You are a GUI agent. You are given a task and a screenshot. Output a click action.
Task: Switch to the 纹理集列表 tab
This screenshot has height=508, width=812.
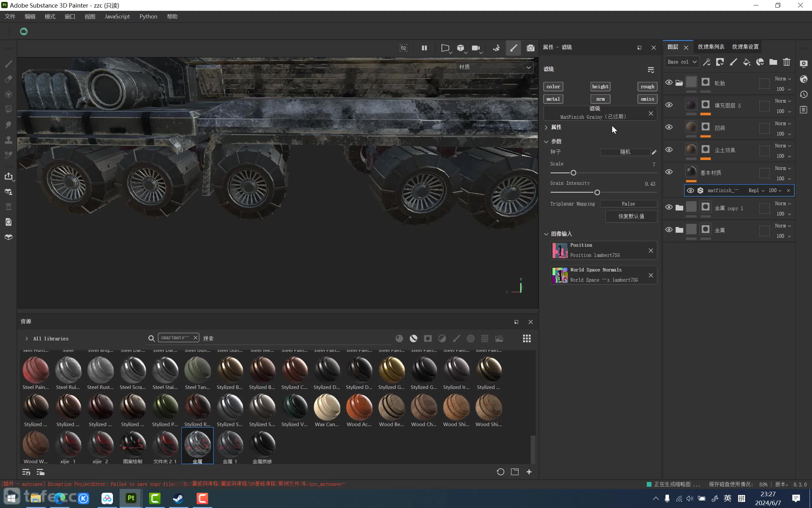pyautogui.click(x=711, y=47)
